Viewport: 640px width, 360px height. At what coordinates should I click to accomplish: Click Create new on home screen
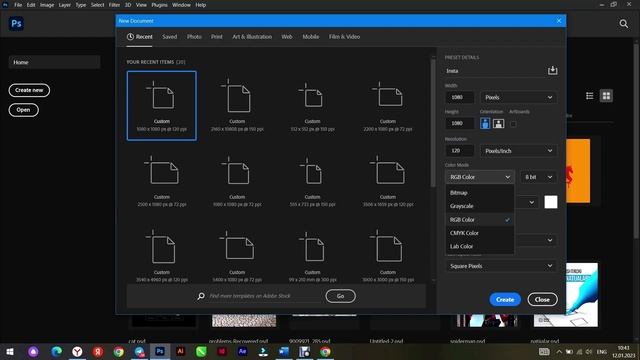click(x=29, y=90)
